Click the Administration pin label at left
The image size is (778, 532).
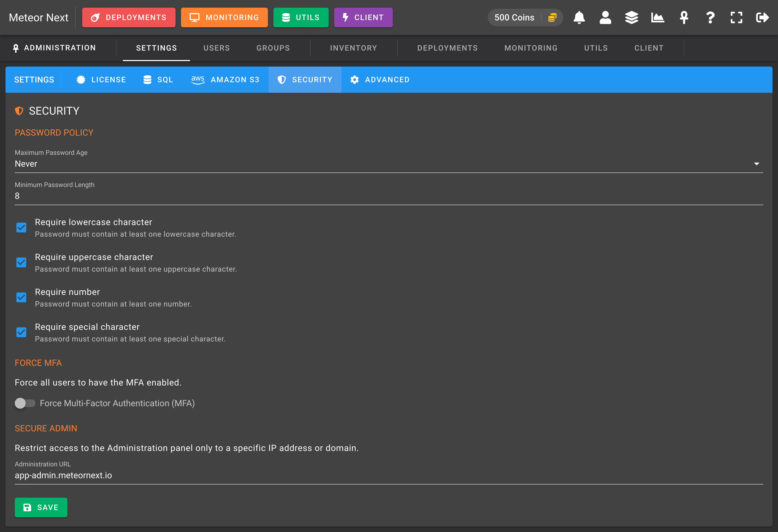[x=54, y=48]
